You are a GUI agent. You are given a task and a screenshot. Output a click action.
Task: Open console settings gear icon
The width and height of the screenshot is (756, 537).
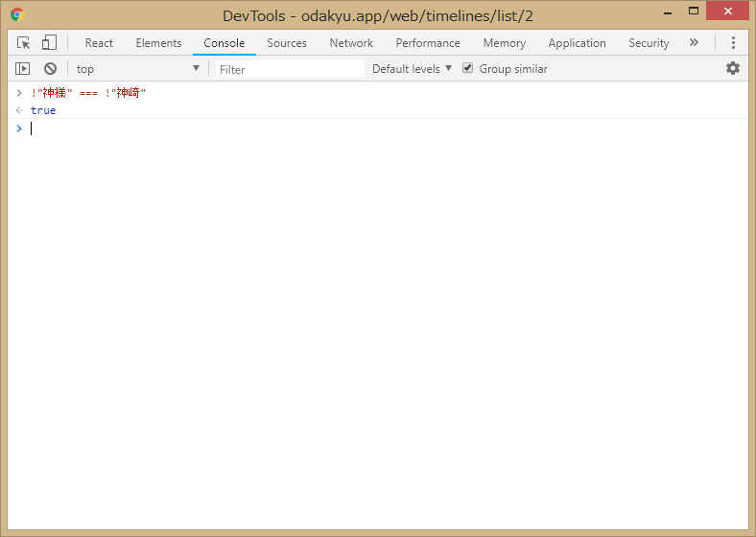[733, 68]
